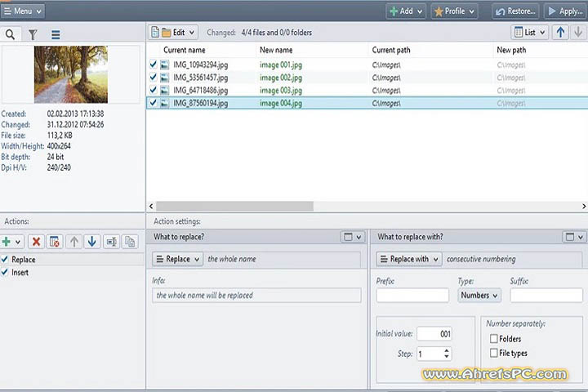This screenshot has width=588, height=392.
Task: Click the Apply button
Action: [565, 11]
